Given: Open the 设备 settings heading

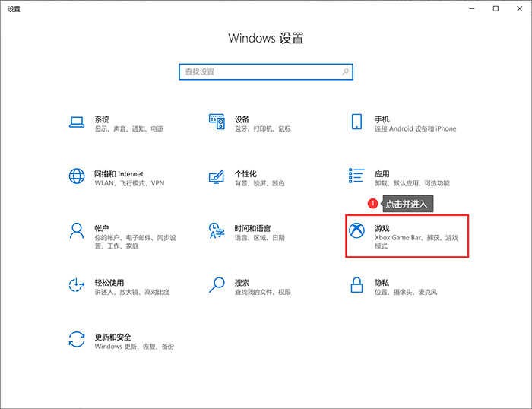Looking at the screenshot, I should point(242,119).
